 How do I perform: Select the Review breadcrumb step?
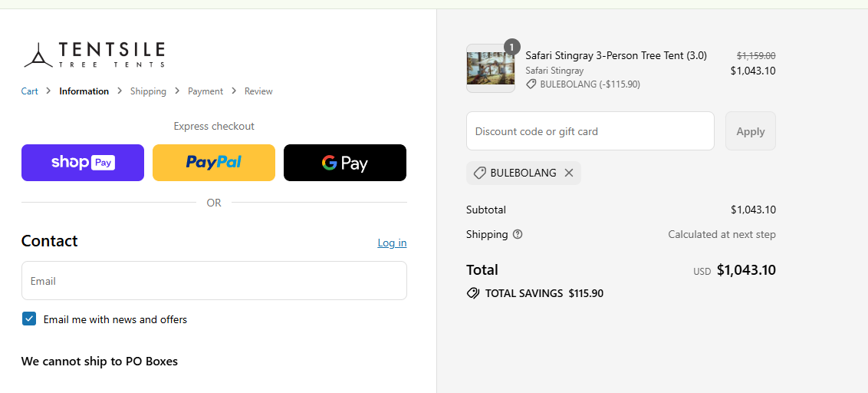(258, 91)
